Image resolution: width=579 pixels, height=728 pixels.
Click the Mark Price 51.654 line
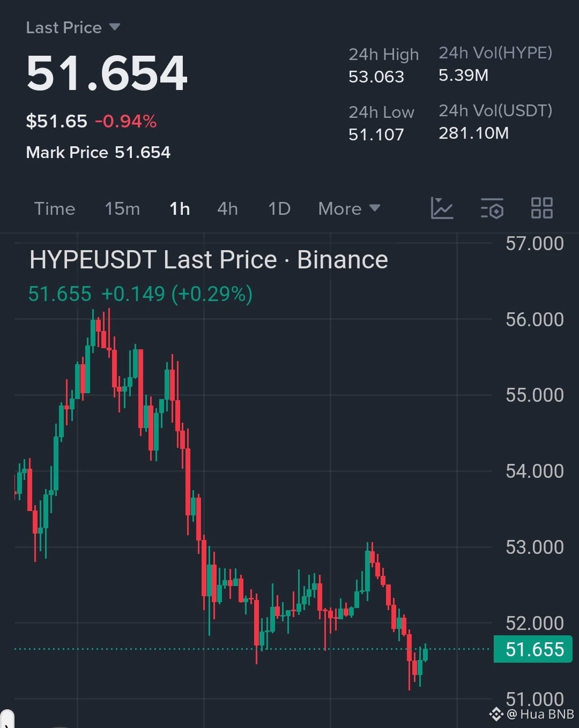[98, 152]
